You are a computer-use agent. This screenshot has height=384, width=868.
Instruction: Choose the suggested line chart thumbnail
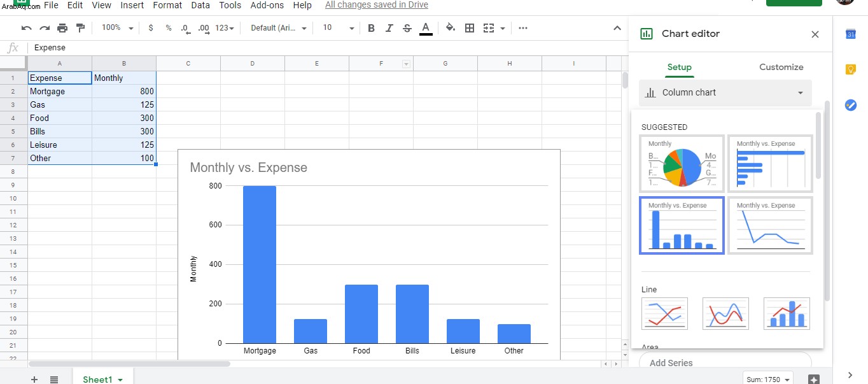tap(771, 225)
